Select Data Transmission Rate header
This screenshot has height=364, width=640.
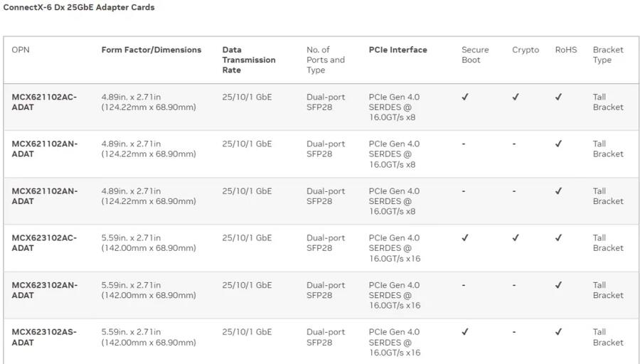(x=249, y=60)
